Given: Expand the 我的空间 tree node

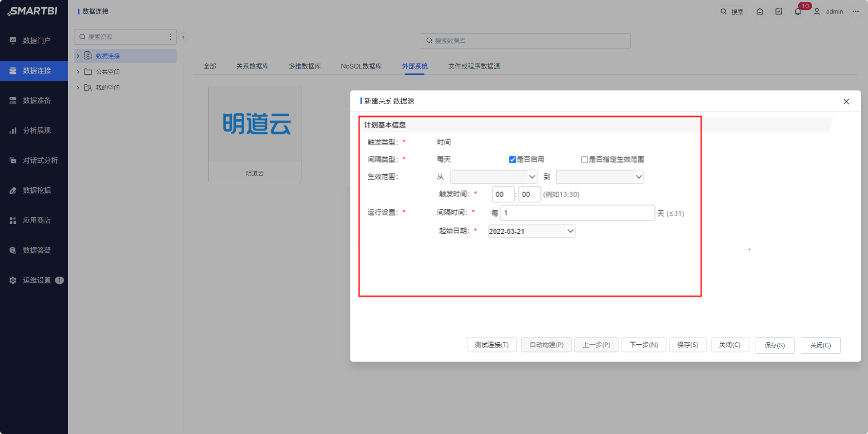Looking at the screenshot, I should 78,88.
